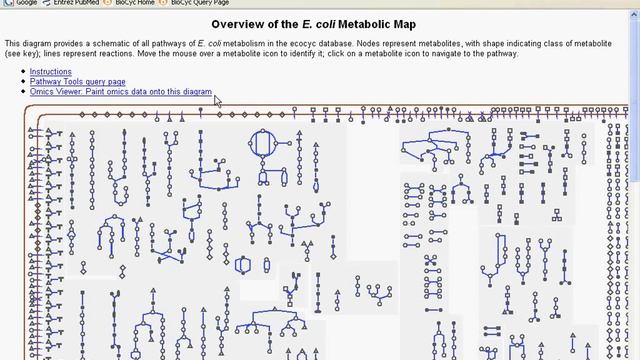The width and height of the screenshot is (640, 360).
Task: Click the vertical scrollbar thumb
Action: pos(635,100)
